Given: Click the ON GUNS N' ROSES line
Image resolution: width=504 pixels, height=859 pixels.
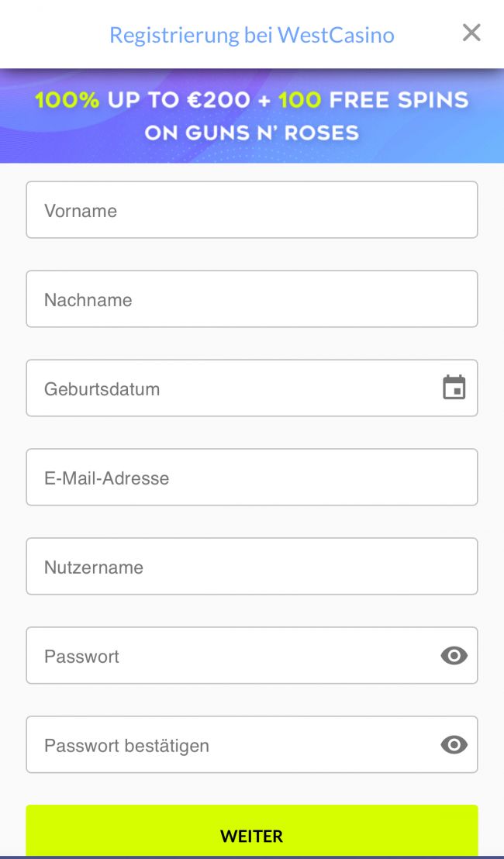Looking at the screenshot, I should click(251, 133).
